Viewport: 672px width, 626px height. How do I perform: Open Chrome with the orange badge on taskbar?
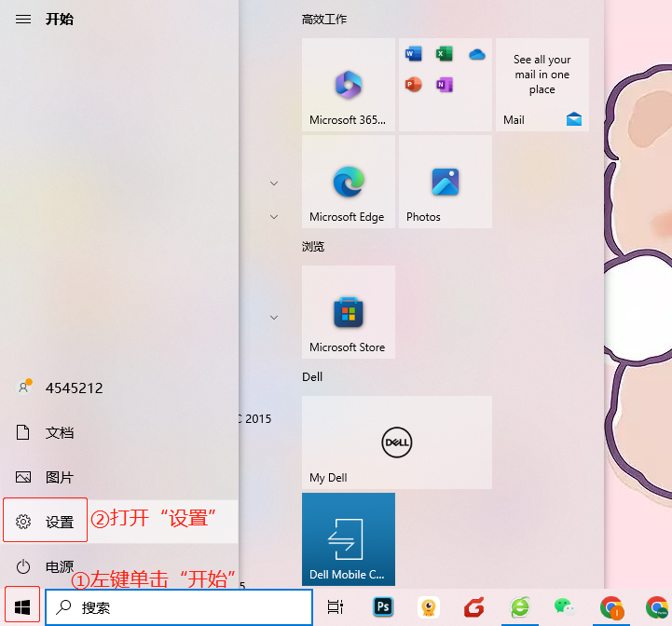tap(611, 607)
